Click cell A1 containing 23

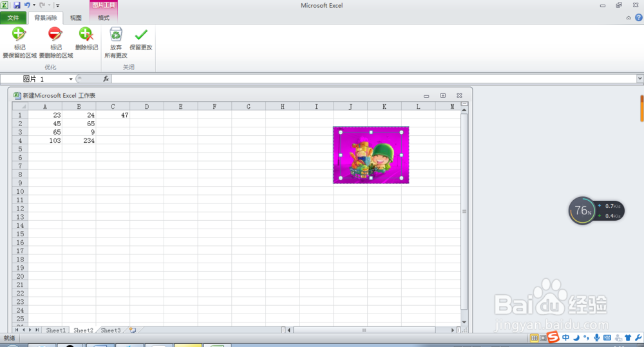45,115
